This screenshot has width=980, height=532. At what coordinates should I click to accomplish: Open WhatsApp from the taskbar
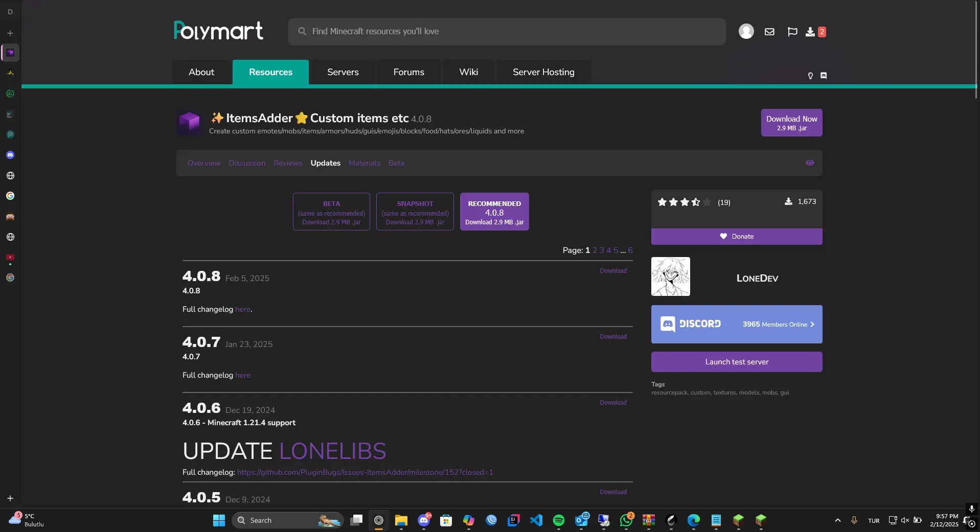626,520
